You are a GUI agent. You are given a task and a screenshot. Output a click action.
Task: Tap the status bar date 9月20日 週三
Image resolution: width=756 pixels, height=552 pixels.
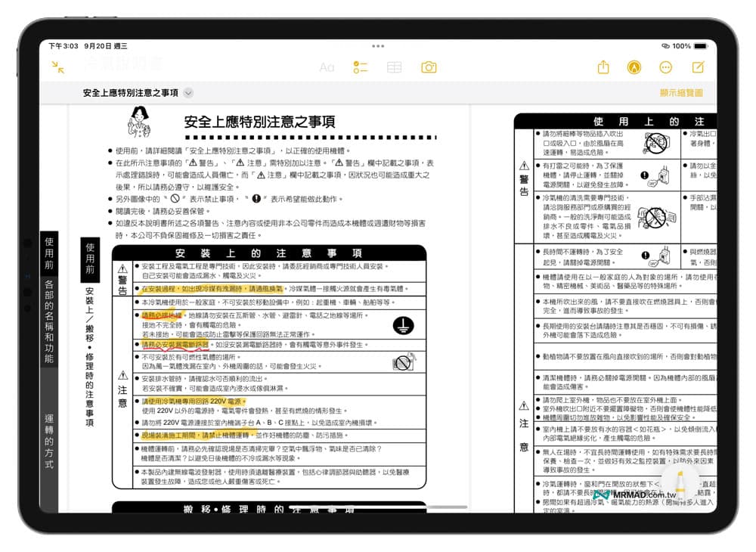(106, 46)
